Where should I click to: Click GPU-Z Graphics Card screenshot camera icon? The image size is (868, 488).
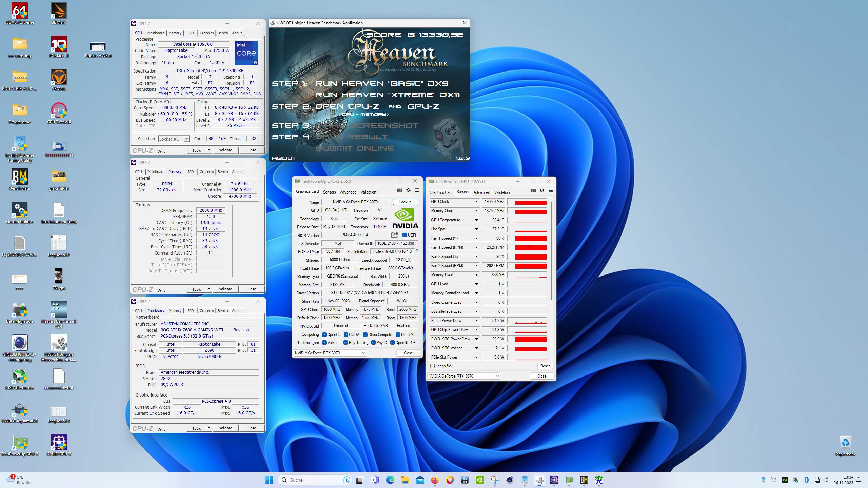[400, 190]
